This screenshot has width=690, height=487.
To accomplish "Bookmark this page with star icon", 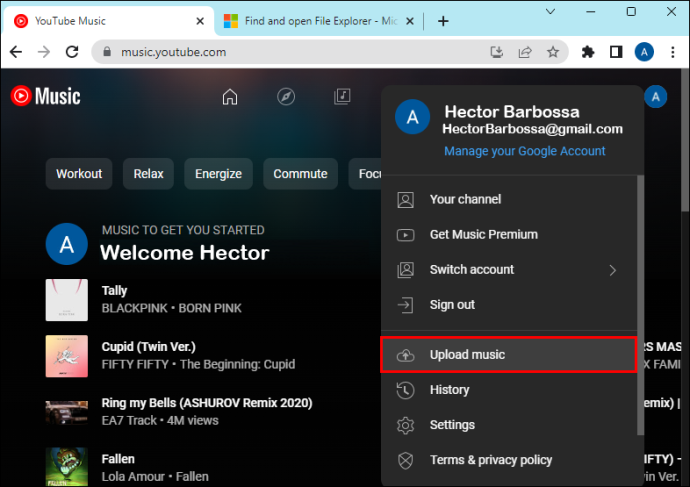I will pos(553,52).
